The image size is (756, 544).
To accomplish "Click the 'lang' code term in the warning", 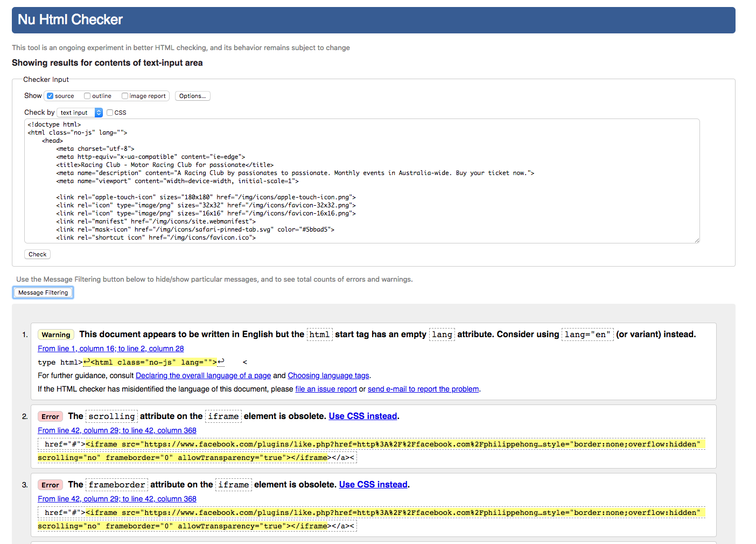I will pyautogui.click(x=442, y=334).
